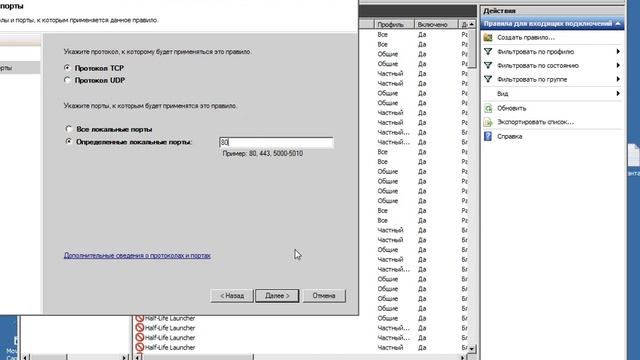Click the rules list vertical scrollbar thumb
640x360 pixels.
471,48
